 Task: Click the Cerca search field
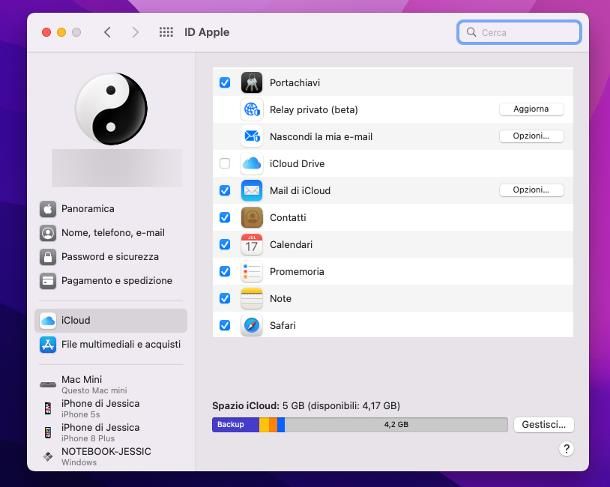(x=519, y=32)
